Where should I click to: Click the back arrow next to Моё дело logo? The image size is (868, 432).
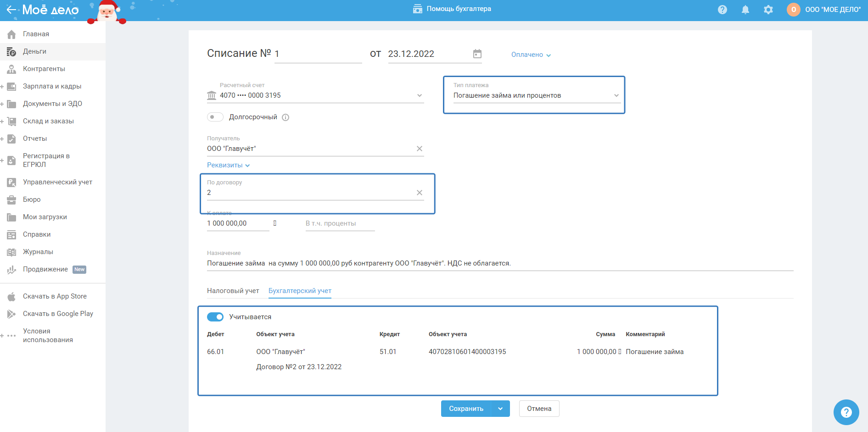11,10
